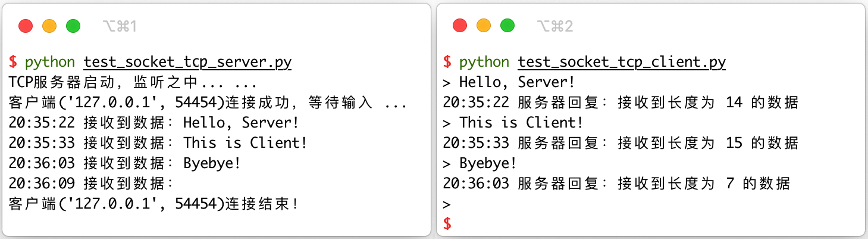Click the "> Hello, Server!" input line
The image size is (868, 239).
pyautogui.click(x=509, y=82)
